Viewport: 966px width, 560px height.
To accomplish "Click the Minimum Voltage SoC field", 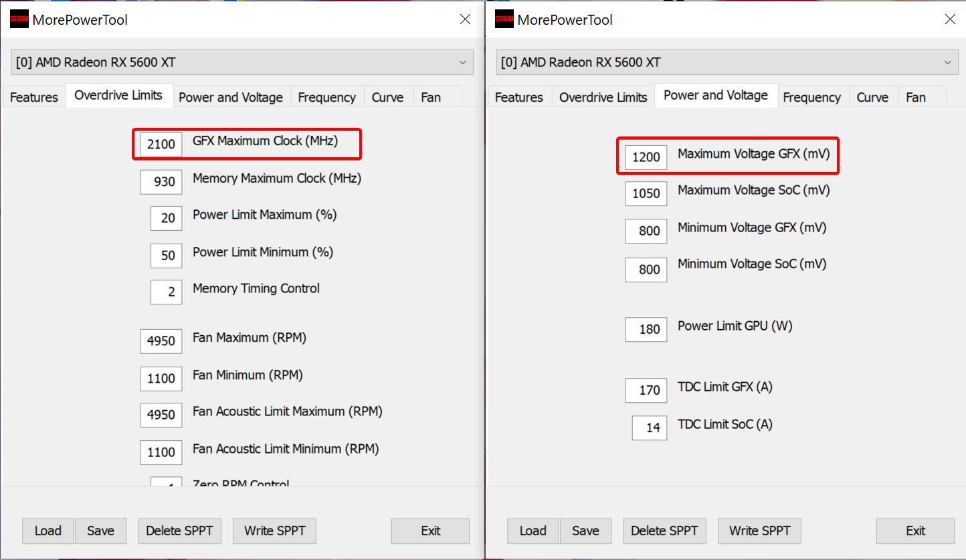I will (646, 270).
